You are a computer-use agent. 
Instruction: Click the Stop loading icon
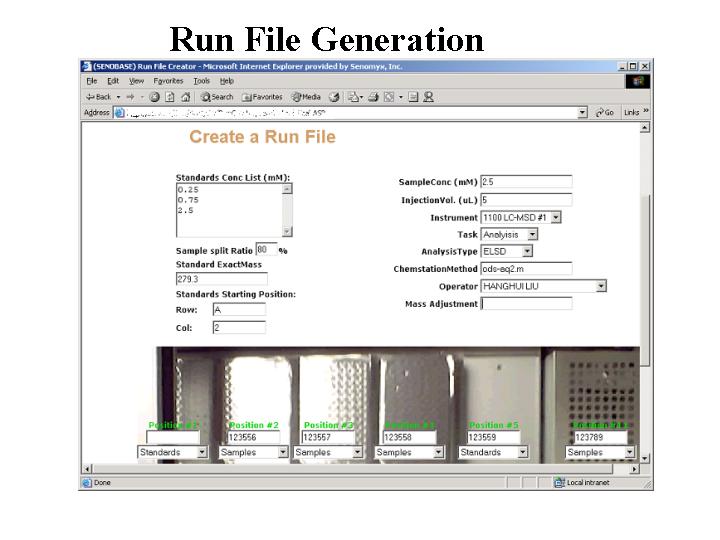tap(155, 97)
